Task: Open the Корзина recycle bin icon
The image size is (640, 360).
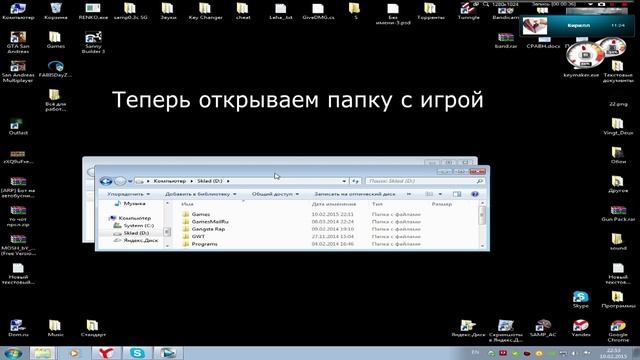Action: pyautogui.click(x=56, y=11)
